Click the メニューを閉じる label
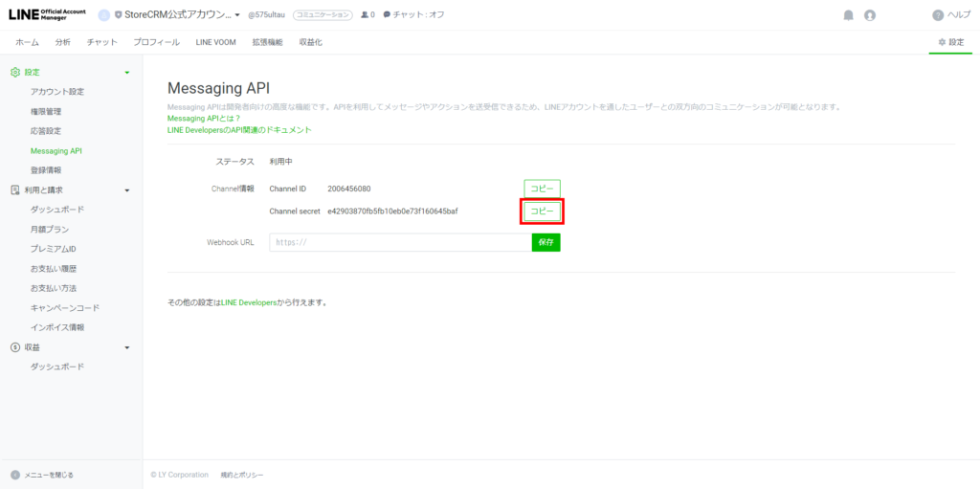 pyautogui.click(x=49, y=476)
